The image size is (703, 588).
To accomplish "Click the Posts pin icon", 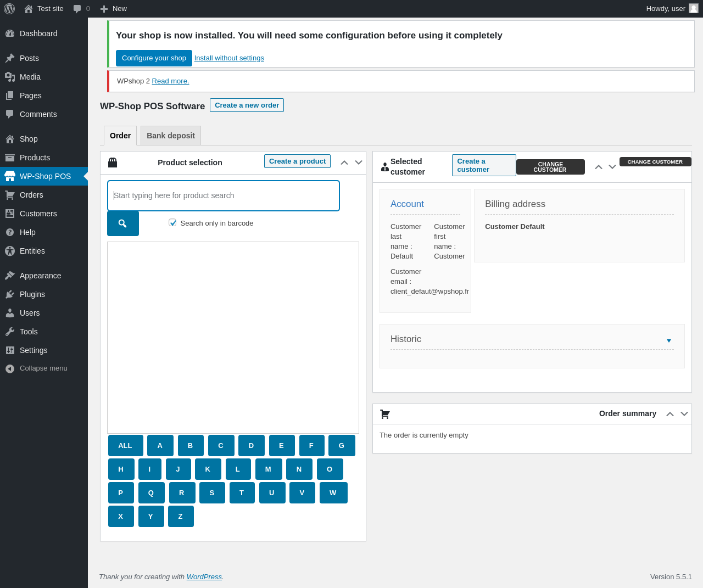I will tap(10, 58).
